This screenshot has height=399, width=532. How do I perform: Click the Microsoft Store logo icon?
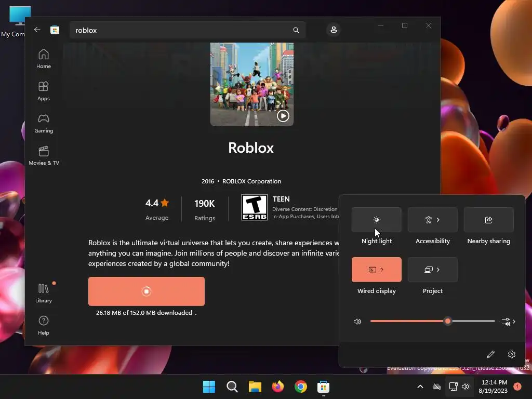(55, 30)
